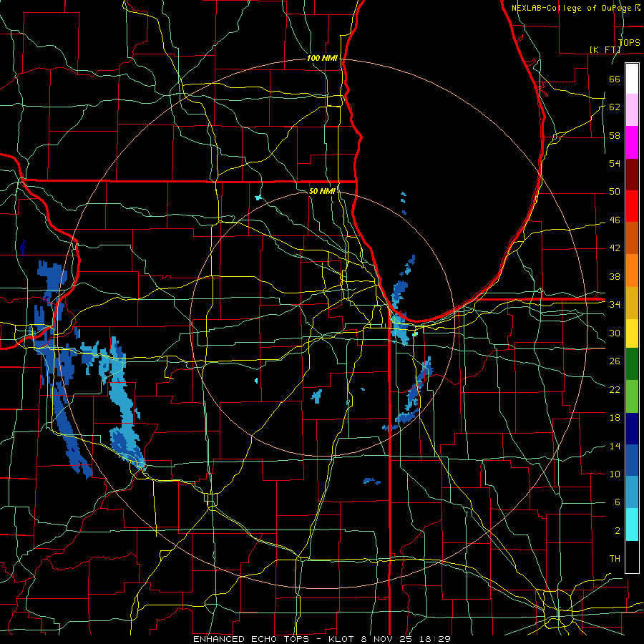
Task: Click the light pink legend swatch
Action: coord(632,109)
